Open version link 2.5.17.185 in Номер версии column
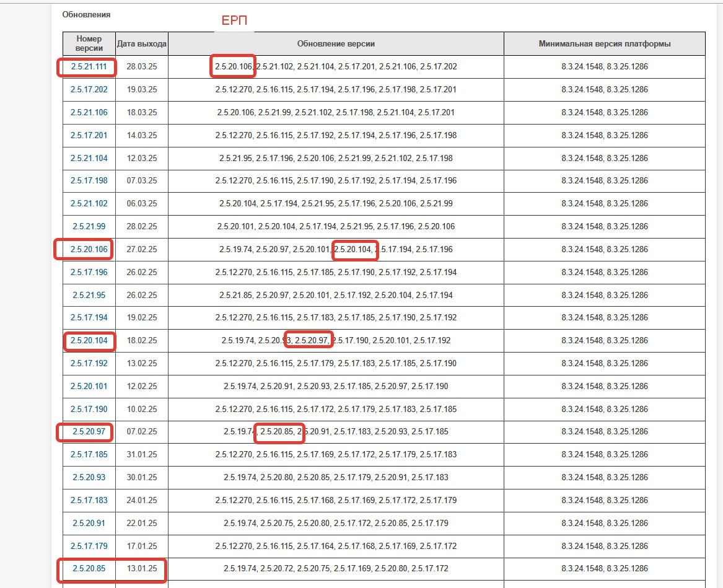 coord(89,455)
